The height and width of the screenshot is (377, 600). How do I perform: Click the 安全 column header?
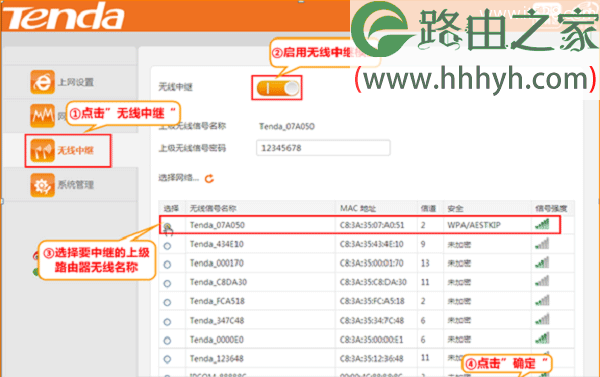pos(455,209)
